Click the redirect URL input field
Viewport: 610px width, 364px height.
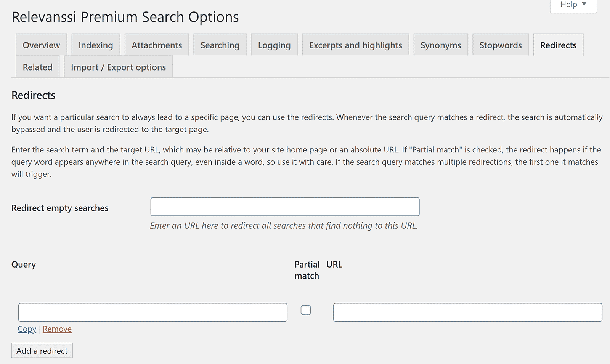[x=467, y=312]
